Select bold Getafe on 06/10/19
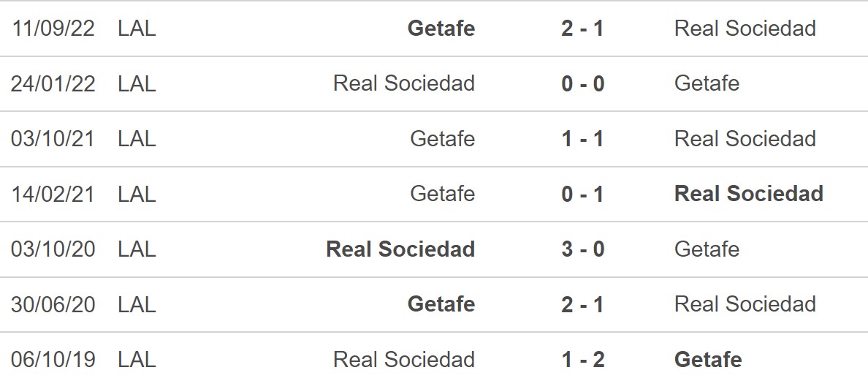 coord(708,359)
